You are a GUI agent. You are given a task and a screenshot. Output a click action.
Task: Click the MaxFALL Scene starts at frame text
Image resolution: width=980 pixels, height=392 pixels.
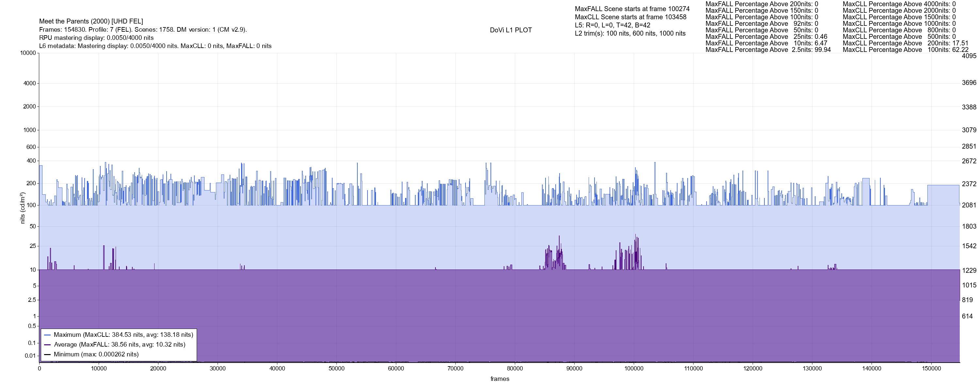(632, 9)
